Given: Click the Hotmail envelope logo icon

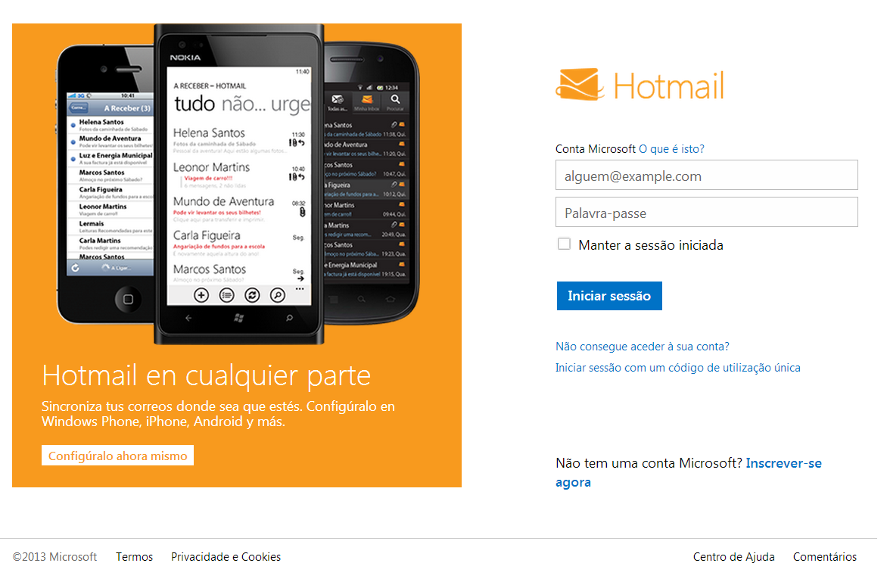Looking at the screenshot, I should tap(579, 85).
